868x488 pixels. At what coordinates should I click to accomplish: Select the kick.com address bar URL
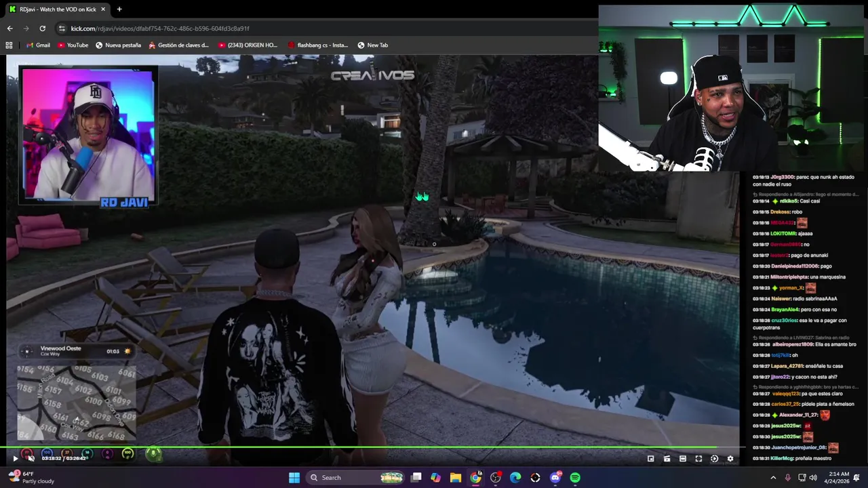(x=160, y=28)
